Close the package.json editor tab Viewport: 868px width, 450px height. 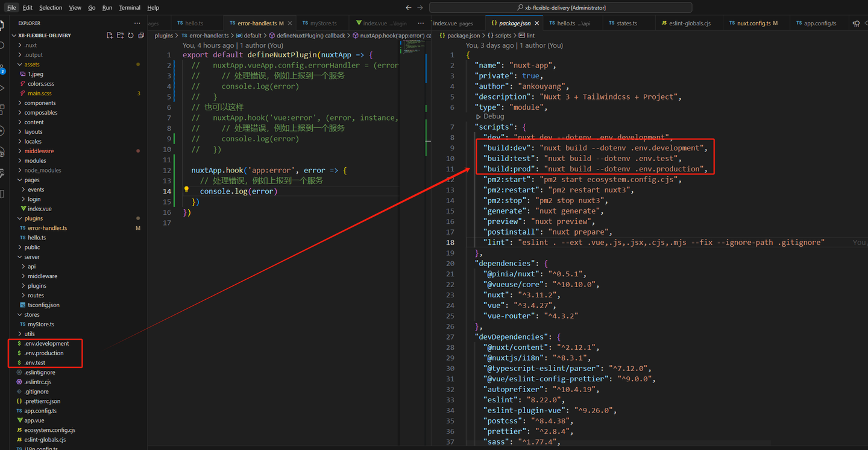tap(536, 23)
